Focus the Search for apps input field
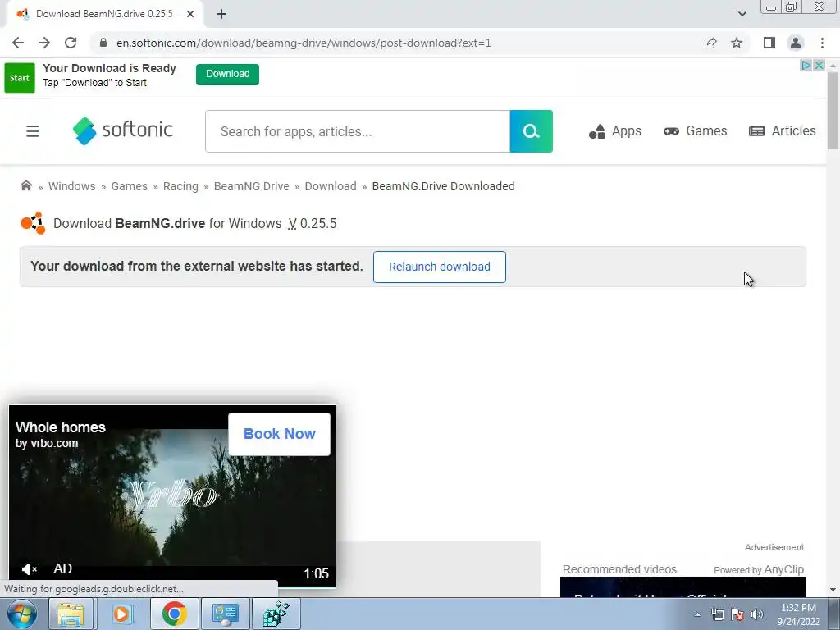This screenshot has width=840, height=630. tap(358, 131)
